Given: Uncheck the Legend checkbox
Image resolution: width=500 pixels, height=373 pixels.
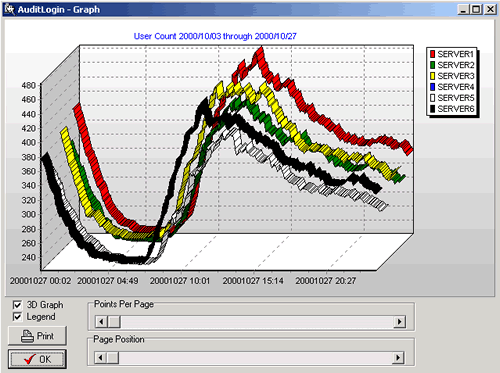Looking at the screenshot, I should [17, 317].
